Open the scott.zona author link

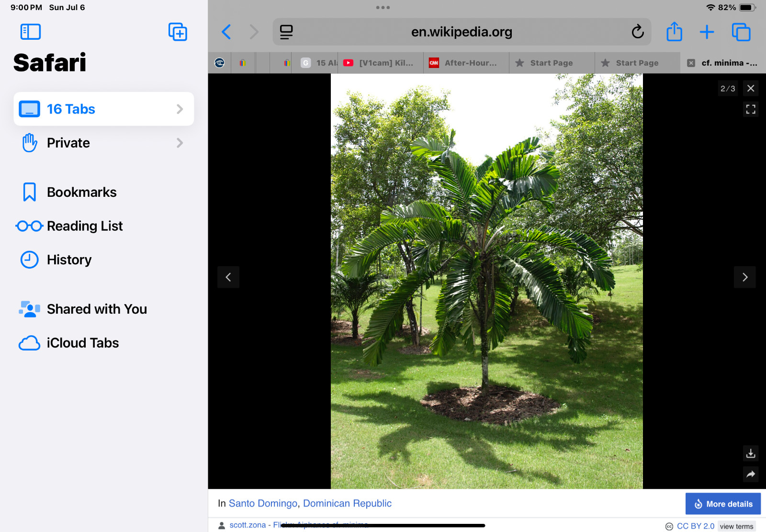[x=248, y=525]
